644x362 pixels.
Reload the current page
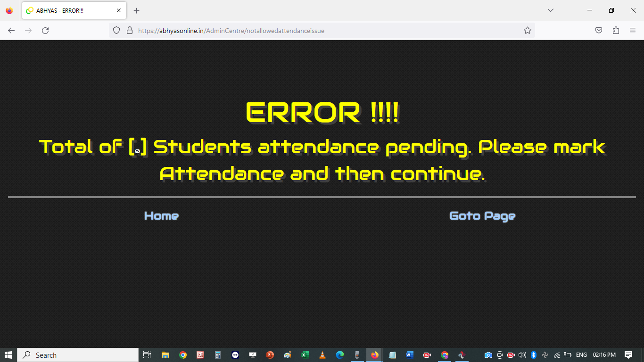coord(45,31)
